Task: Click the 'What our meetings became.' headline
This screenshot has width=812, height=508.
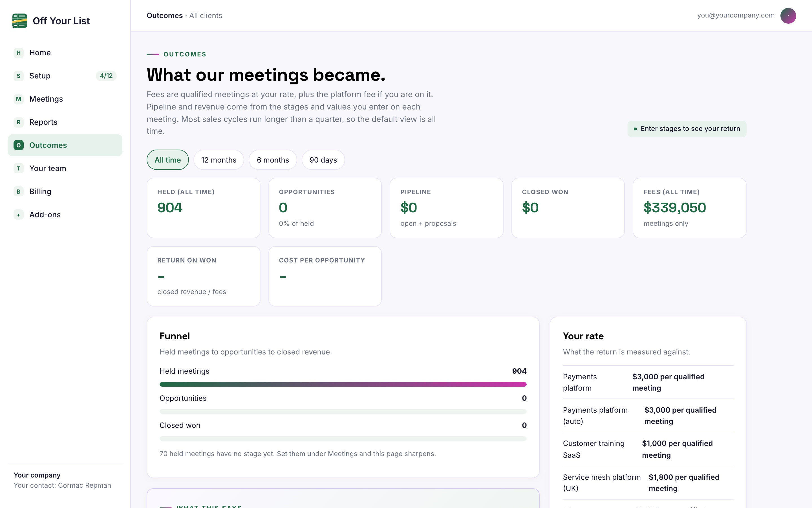Action: point(266,75)
